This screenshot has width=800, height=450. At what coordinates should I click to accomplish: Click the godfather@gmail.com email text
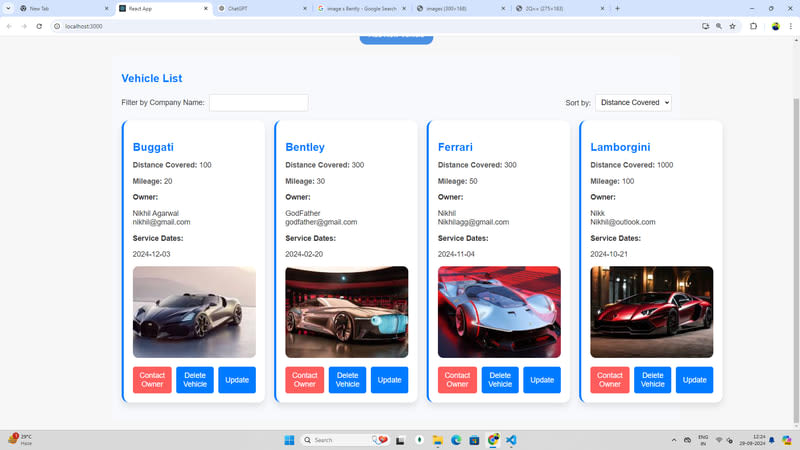[x=321, y=222]
